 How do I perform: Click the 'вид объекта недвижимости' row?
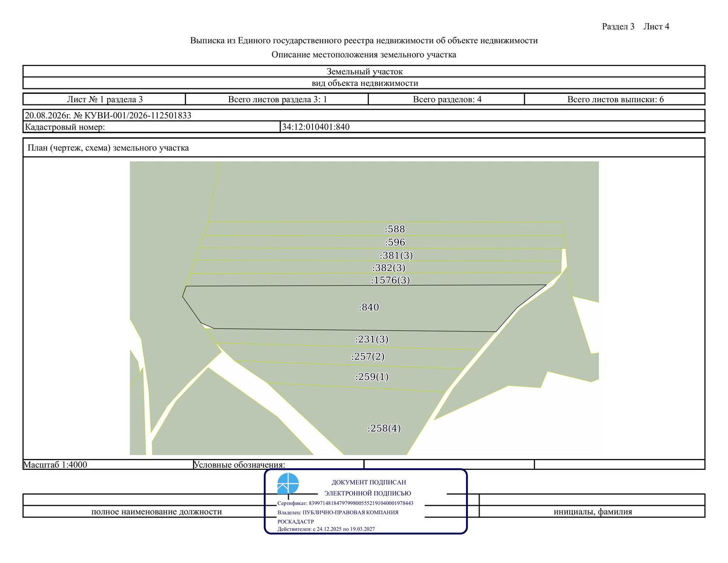(364, 83)
